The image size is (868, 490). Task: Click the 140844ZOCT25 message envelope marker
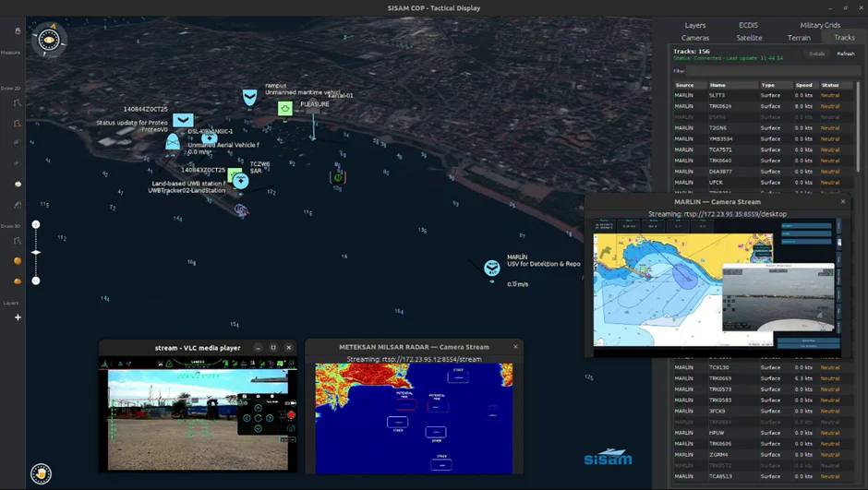click(183, 120)
